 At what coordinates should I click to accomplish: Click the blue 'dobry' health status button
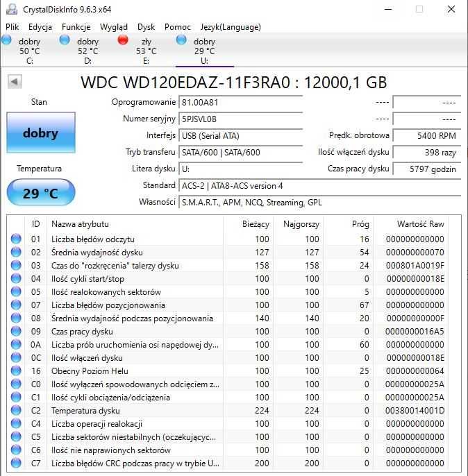[x=41, y=133]
